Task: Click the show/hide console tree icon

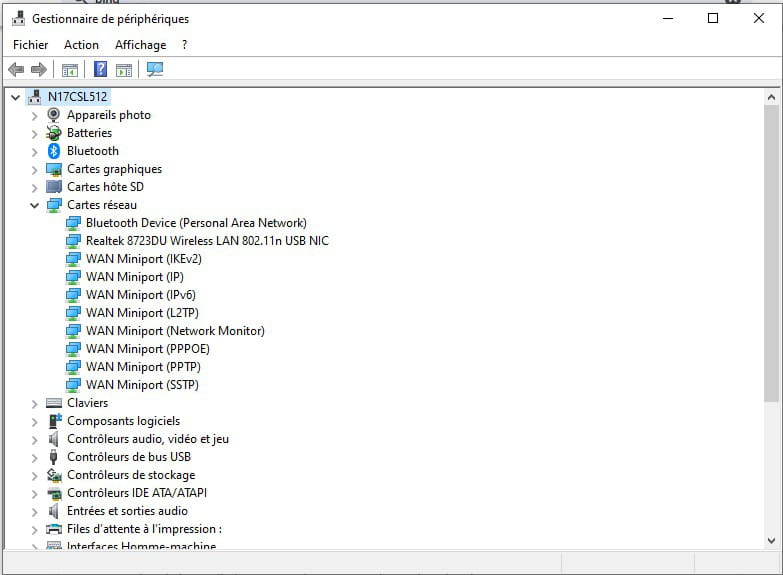Action: (70, 69)
